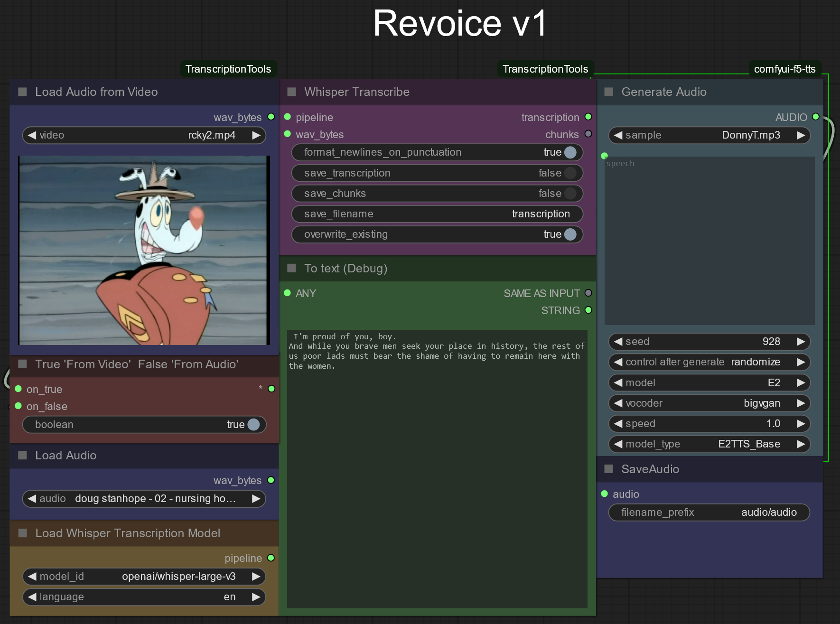Open the control after generate dropdown

[709, 362]
